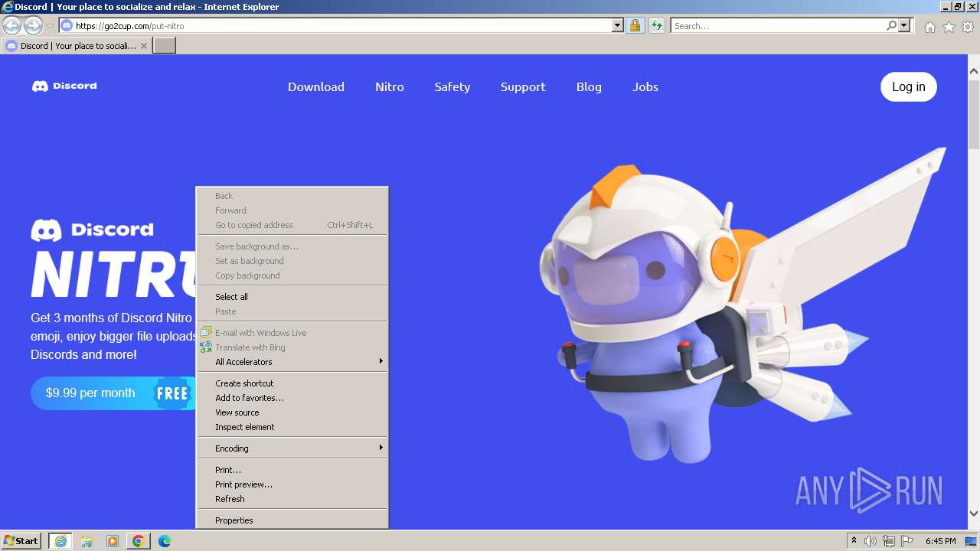Switch to the Discord page tab
Image resolution: width=980 pixels, height=551 pixels.
(77, 46)
